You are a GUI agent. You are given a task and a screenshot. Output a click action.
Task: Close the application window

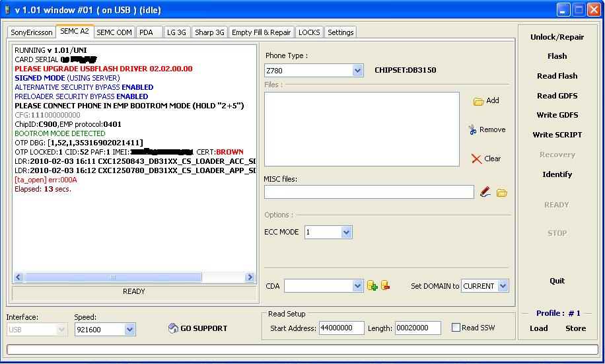coord(594,10)
